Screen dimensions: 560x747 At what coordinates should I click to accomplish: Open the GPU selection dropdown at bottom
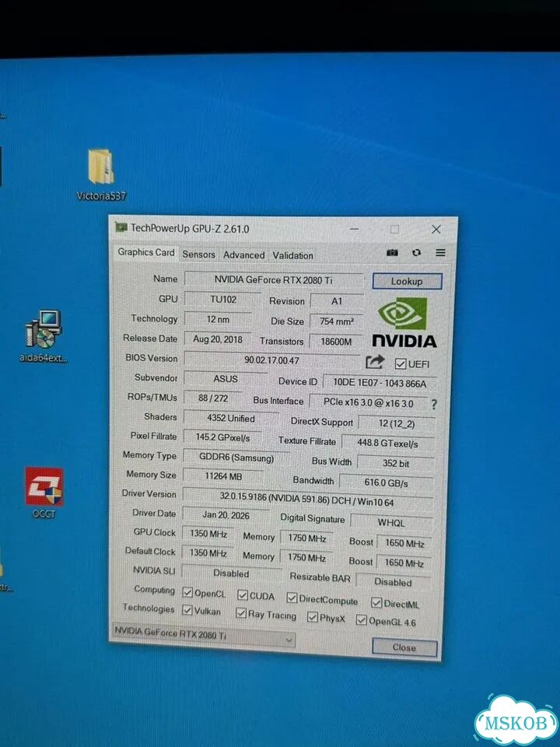tap(204, 635)
